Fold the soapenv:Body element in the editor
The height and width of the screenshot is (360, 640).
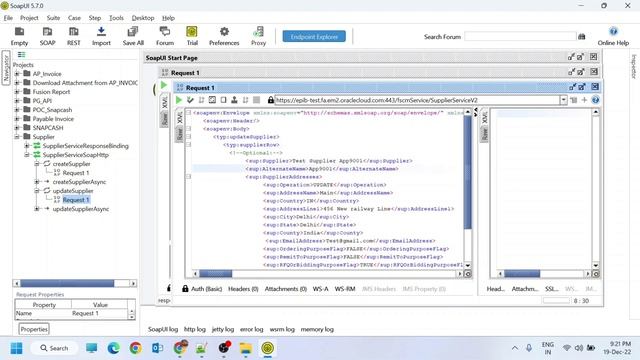coord(189,129)
